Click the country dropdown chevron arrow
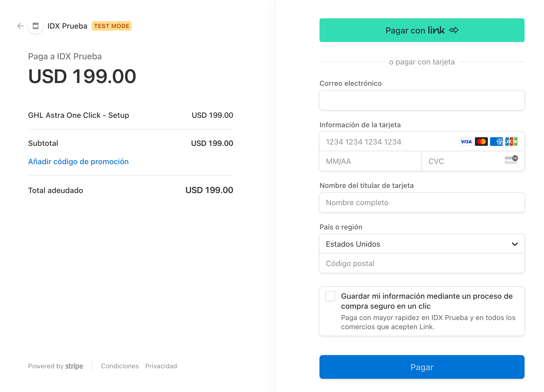Viewport: 544px width, 392px height. click(515, 244)
